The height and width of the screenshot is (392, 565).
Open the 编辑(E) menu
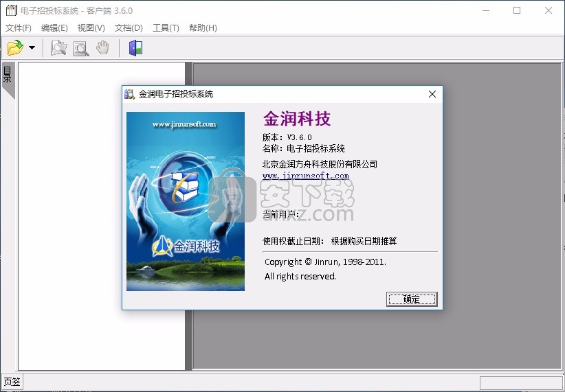point(54,28)
